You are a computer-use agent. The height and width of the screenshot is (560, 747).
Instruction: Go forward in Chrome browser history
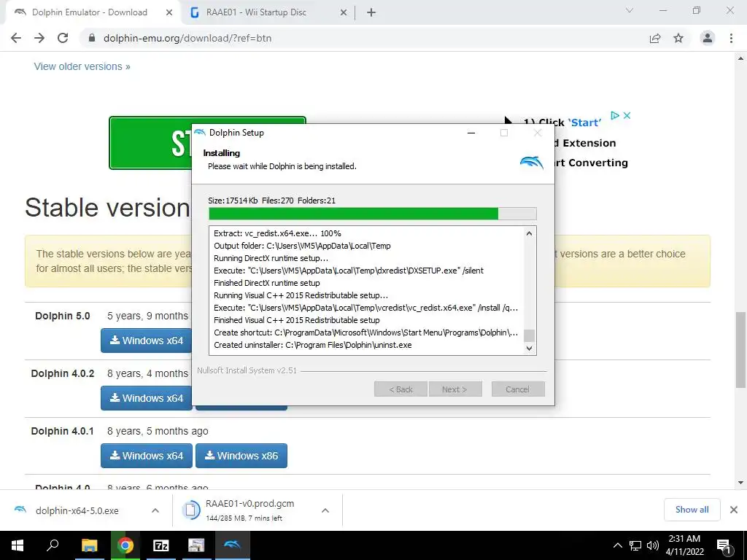tap(39, 38)
